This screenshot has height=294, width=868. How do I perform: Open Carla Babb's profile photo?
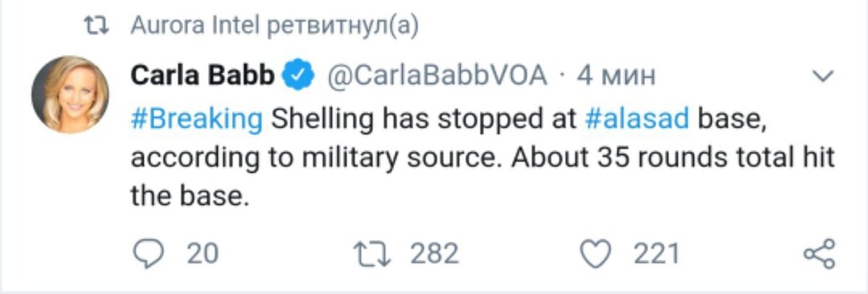pyautogui.click(x=69, y=94)
